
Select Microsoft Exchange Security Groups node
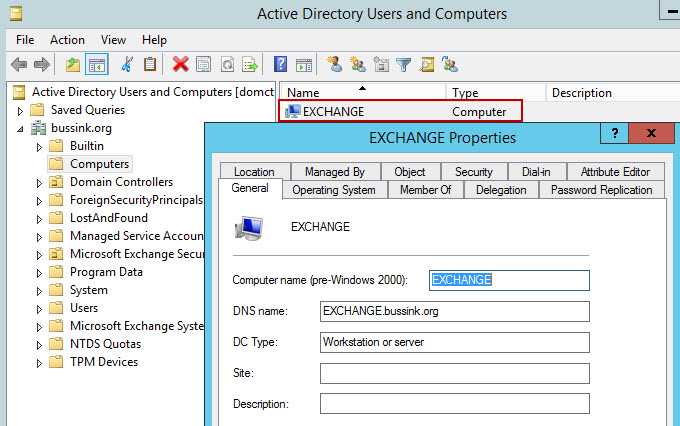coord(126,254)
